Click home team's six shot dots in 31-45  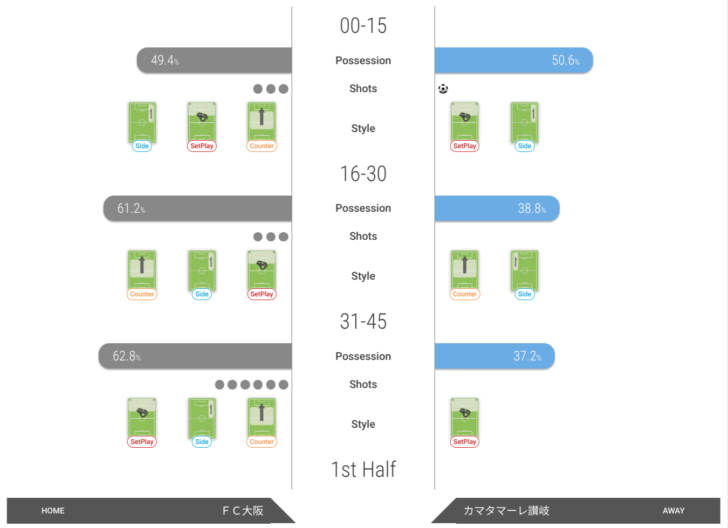click(251, 385)
